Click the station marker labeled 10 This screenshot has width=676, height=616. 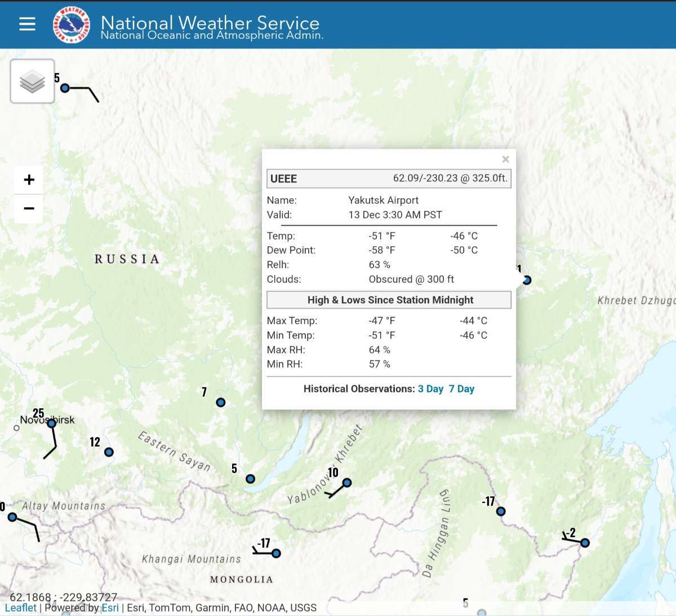click(347, 483)
